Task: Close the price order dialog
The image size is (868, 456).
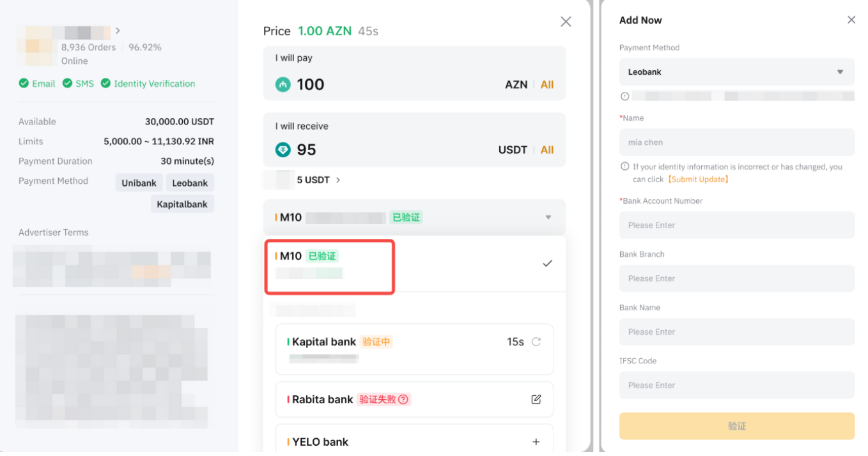Action: [565, 22]
